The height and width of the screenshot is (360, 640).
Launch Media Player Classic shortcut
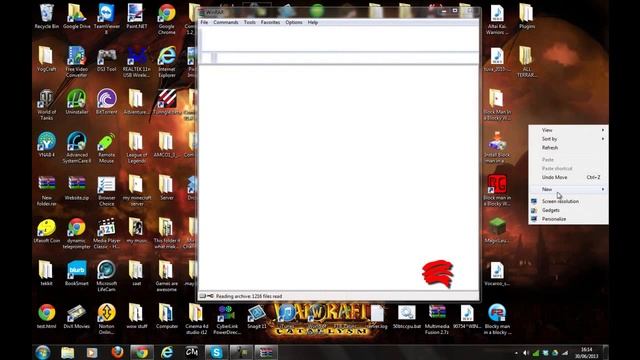coord(107,233)
